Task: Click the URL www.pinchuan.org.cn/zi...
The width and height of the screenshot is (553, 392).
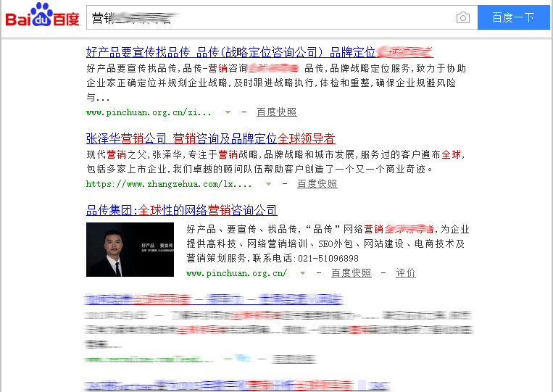Action: 149,112
